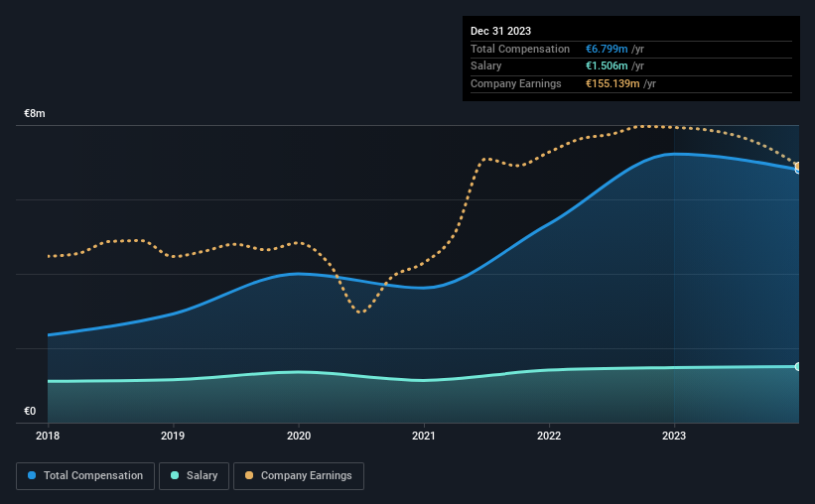Click the €1.506m salary value
This screenshot has height=504, width=815.
pyautogui.click(x=607, y=66)
